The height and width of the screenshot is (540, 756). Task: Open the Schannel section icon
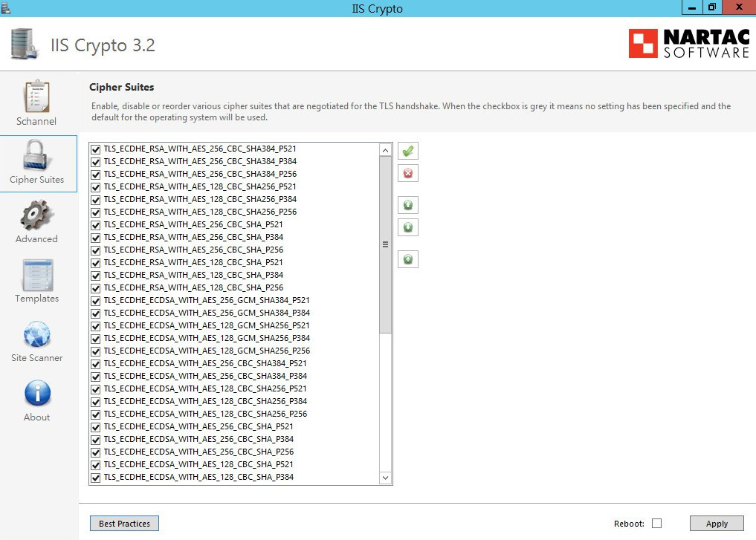pyautogui.click(x=36, y=96)
